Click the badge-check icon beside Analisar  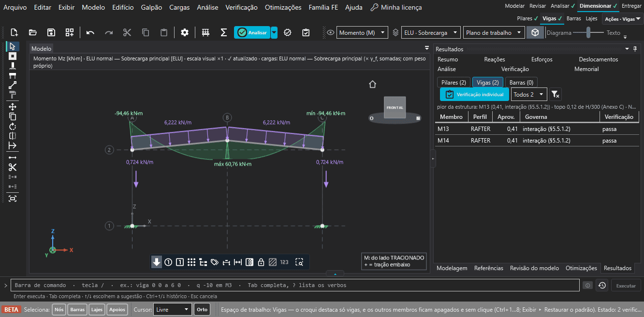tap(288, 32)
